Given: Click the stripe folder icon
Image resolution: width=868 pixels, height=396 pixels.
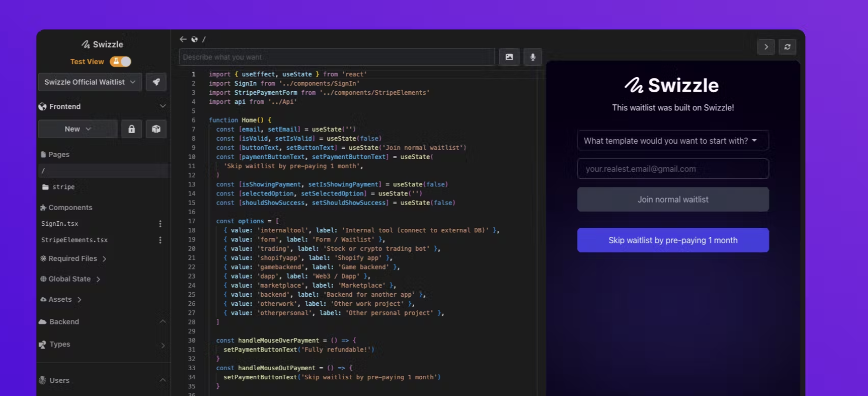Looking at the screenshot, I should [45, 187].
